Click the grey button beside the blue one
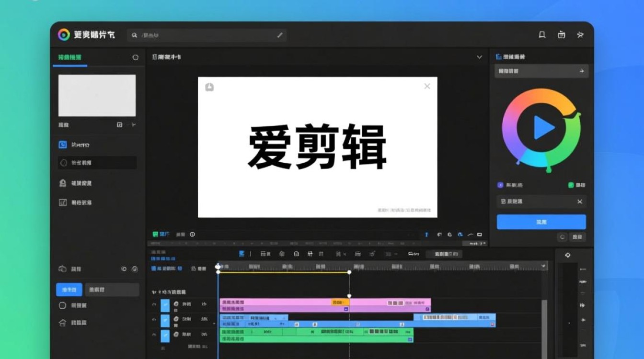This screenshot has height=359, width=644. pos(112,290)
